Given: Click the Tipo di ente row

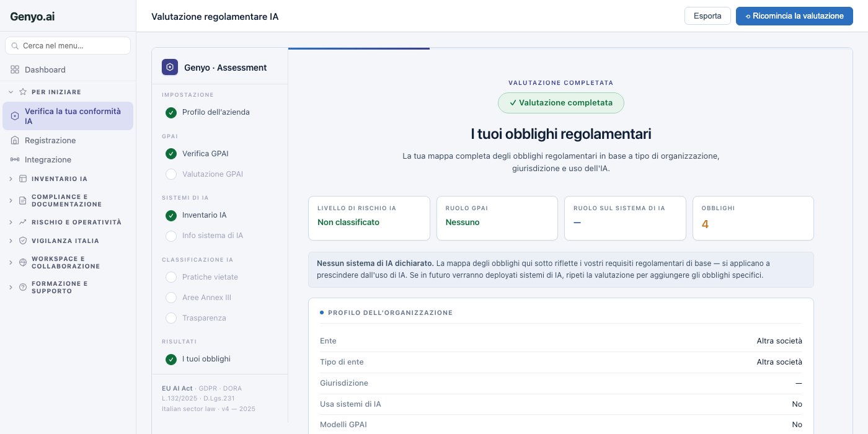Looking at the screenshot, I should point(561,362).
